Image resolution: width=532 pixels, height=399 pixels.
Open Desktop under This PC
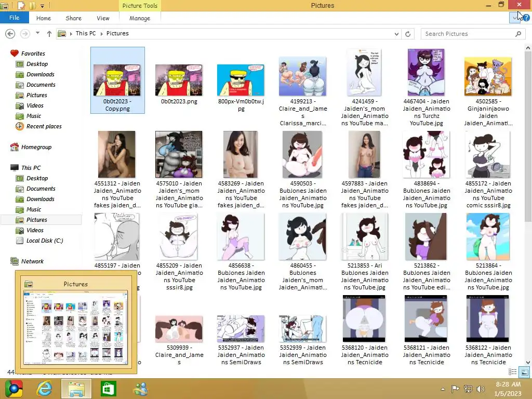[37, 178]
